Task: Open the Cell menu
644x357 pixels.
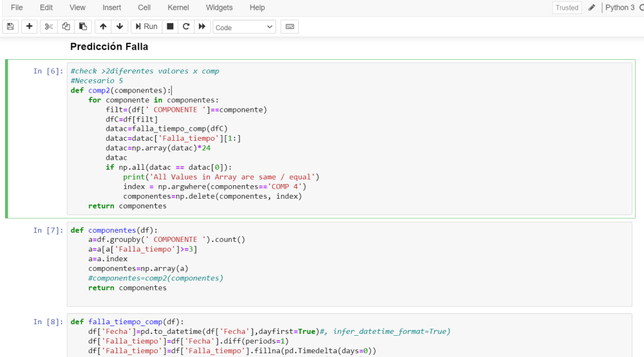Action: coord(144,7)
